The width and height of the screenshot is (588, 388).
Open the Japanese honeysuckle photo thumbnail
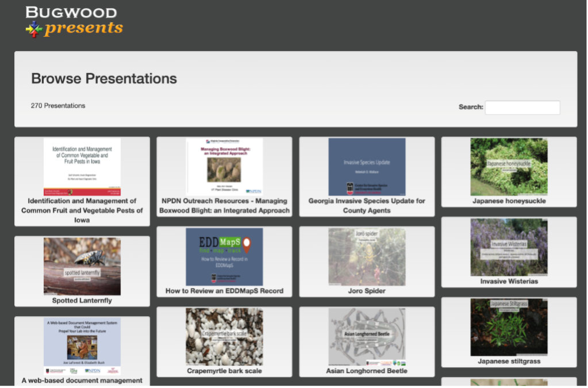click(x=509, y=167)
